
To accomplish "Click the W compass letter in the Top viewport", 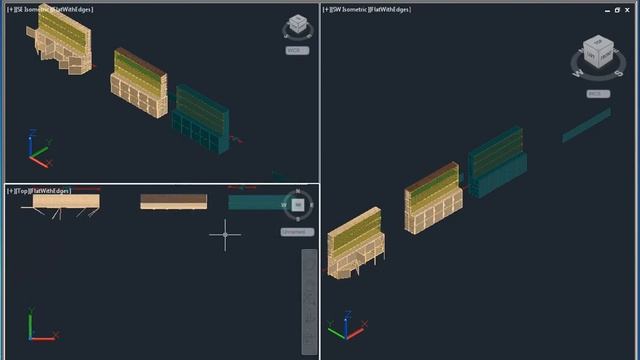I will pos(284,205).
